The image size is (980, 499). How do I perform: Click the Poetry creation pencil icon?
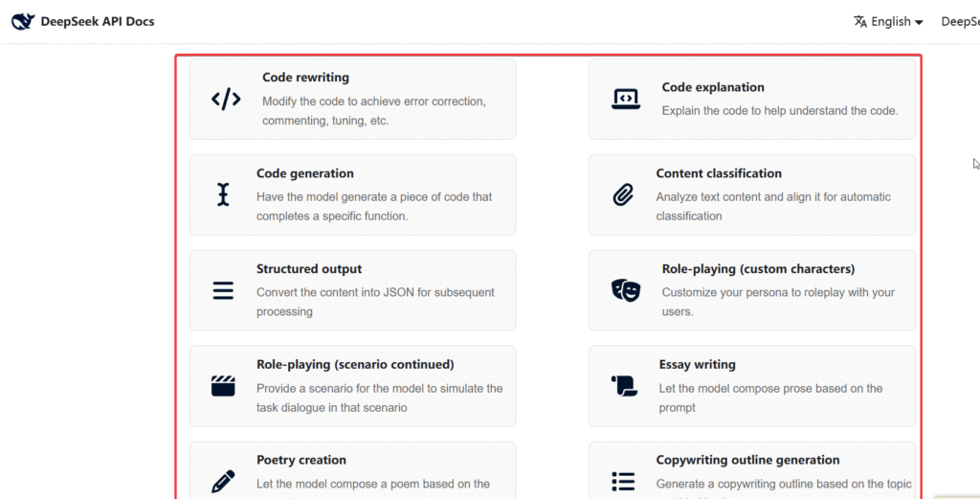[x=223, y=481]
